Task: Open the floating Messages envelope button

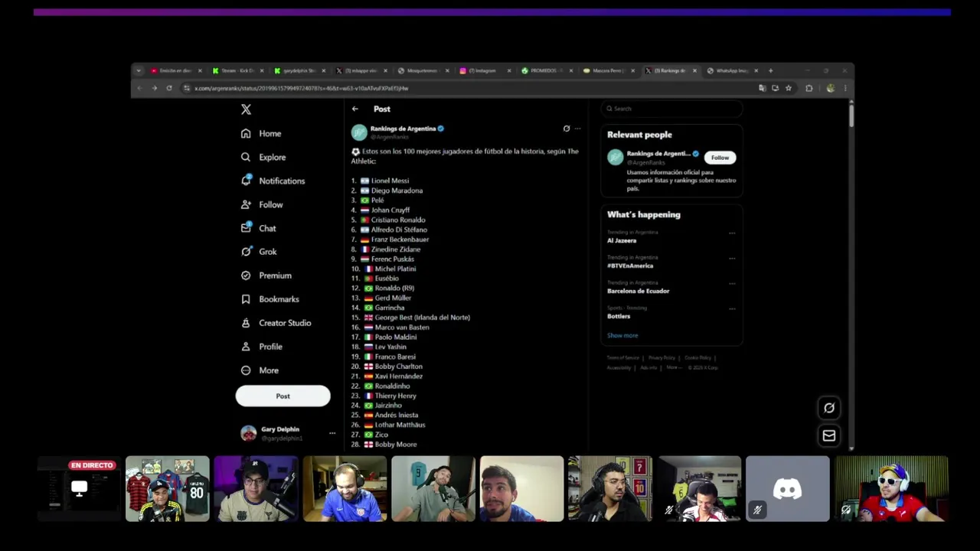Action: pos(829,435)
